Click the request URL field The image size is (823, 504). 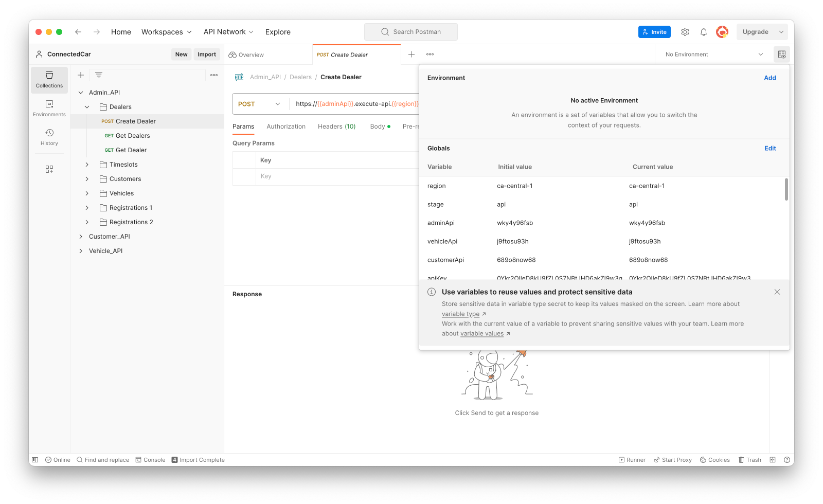pos(355,104)
